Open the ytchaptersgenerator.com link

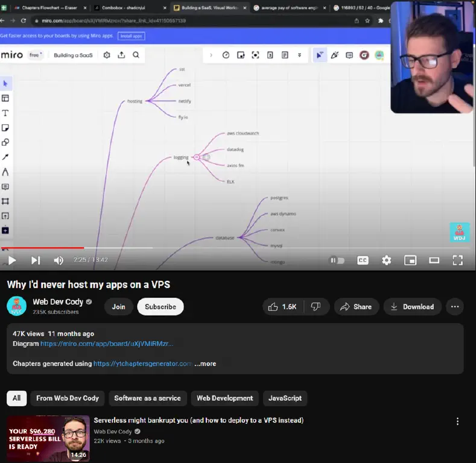142,364
